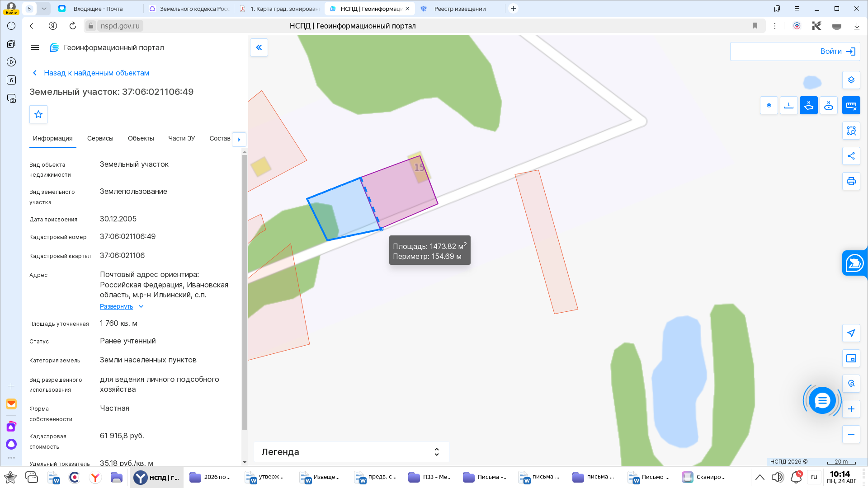Screen dimensions: 868x488
Task: Print the map using the printer icon
Action: click(851, 181)
